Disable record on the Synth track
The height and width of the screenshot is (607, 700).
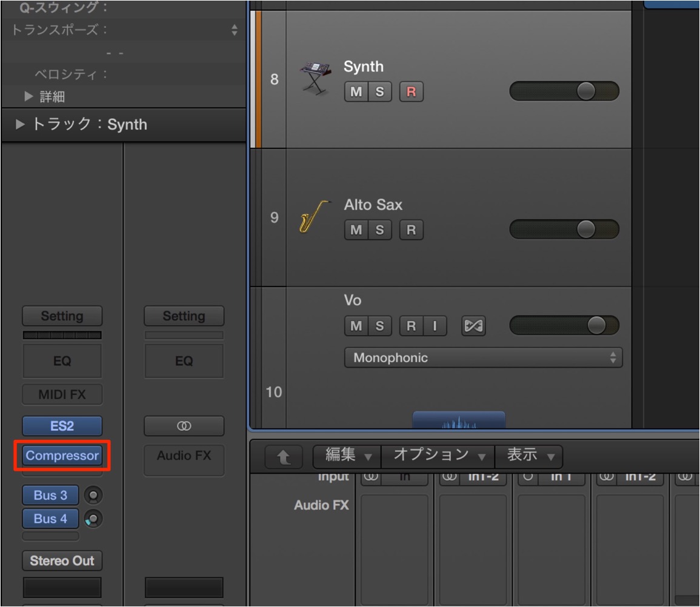click(x=411, y=91)
